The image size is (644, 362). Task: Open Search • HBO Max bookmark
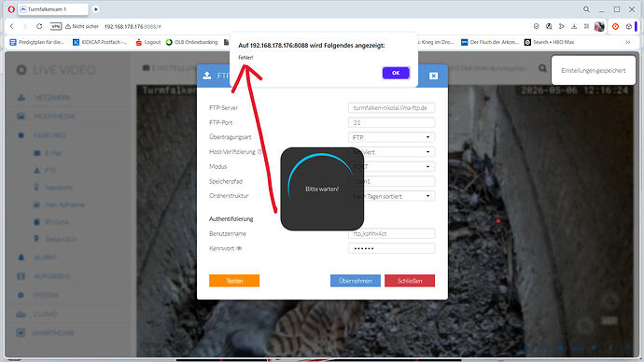(549, 42)
